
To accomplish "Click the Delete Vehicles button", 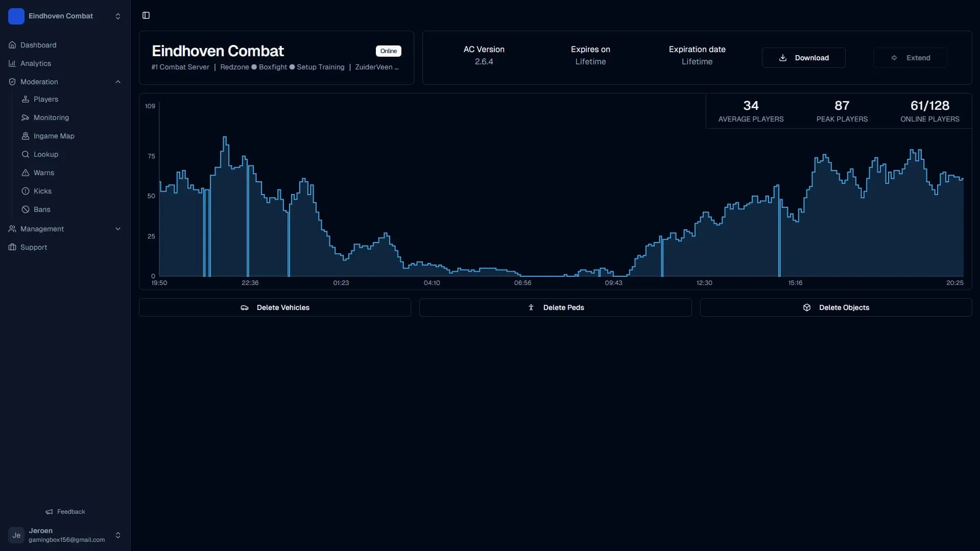I will (275, 307).
